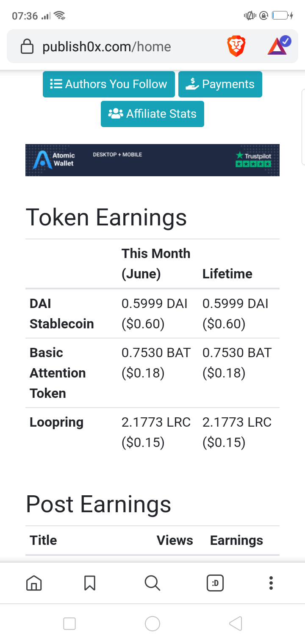
Task: Tap the publish0x.com/home address field
Action: pyautogui.click(x=107, y=47)
